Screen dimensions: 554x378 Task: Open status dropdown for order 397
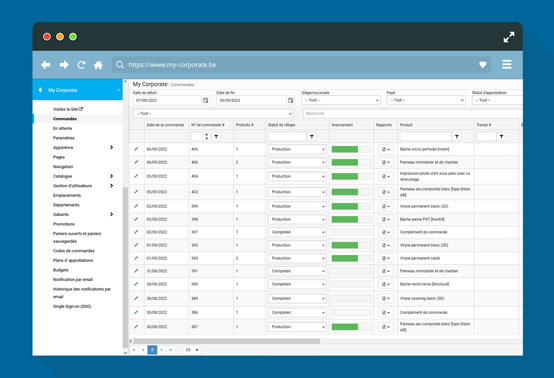click(x=297, y=232)
